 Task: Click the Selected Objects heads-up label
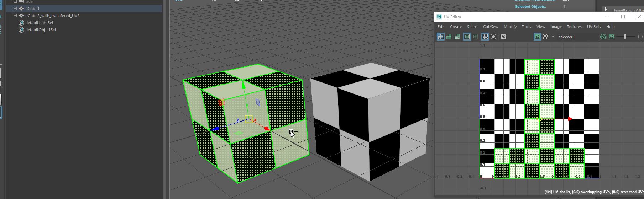tap(530, 7)
